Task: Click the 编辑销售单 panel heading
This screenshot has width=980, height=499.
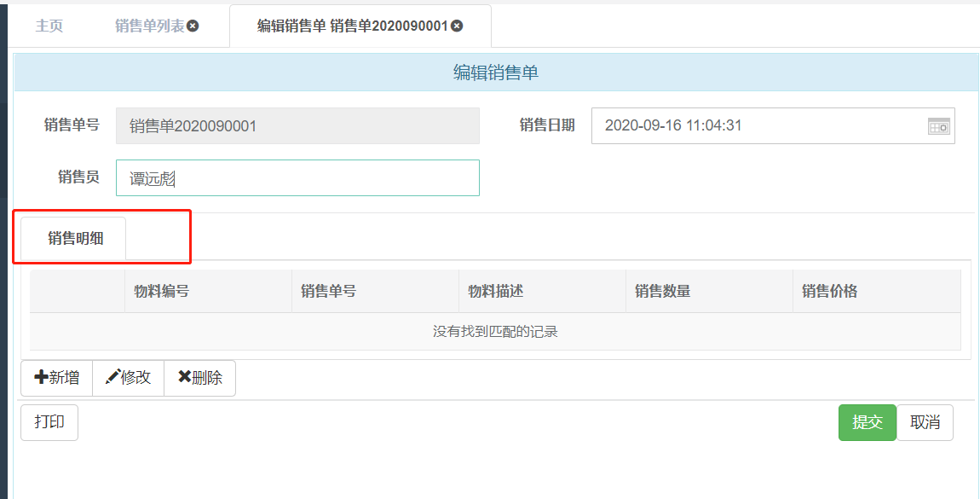Action: [x=496, y=73]
